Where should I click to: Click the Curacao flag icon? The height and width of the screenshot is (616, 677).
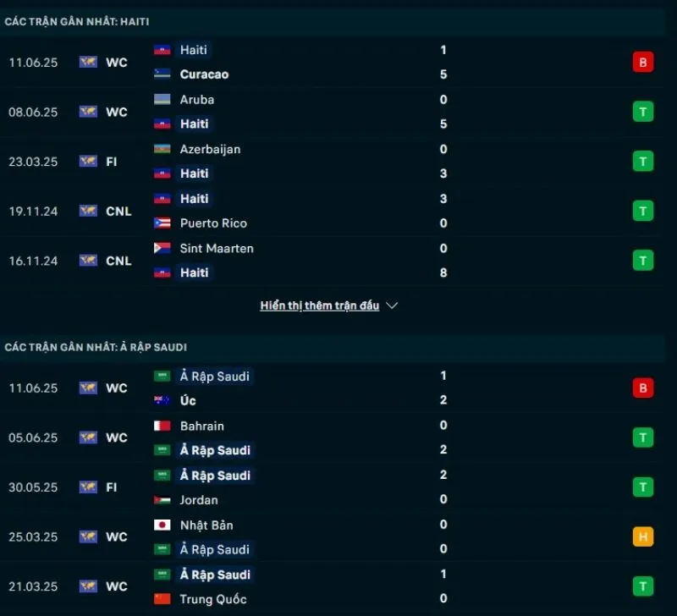(162, 74)
